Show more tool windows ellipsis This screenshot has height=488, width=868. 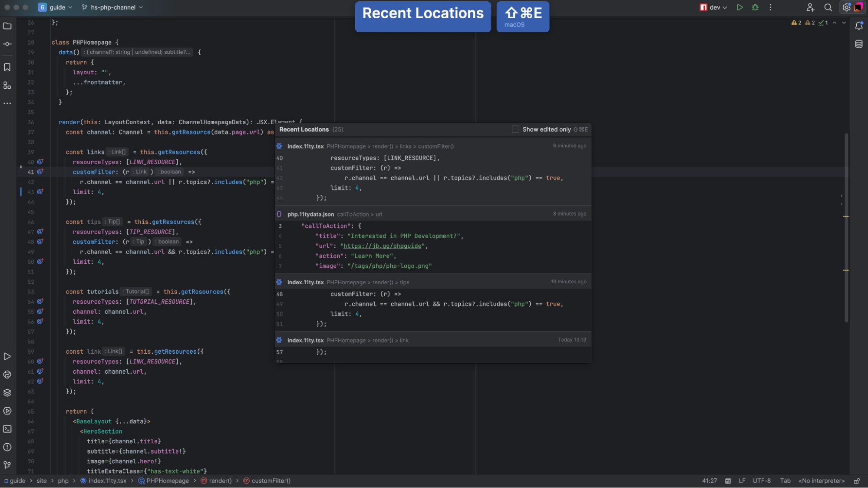coord(7,103)
